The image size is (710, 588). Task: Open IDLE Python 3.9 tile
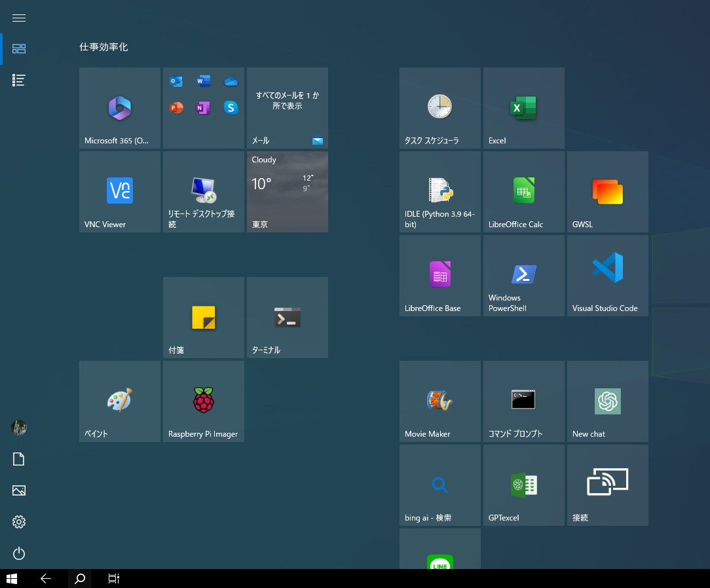point(439,192)
